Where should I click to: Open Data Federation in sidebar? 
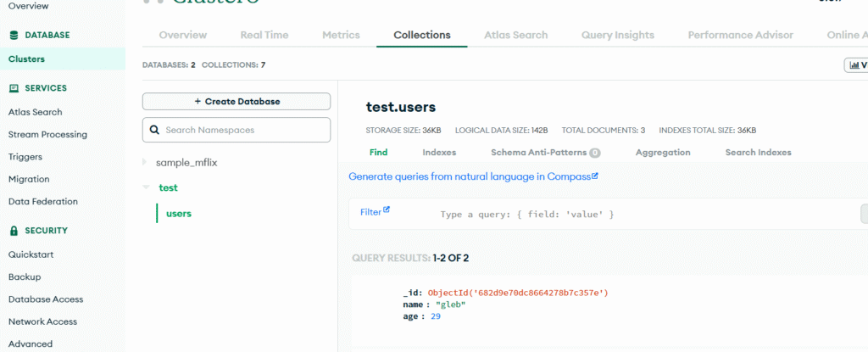(x=43, y=201)
